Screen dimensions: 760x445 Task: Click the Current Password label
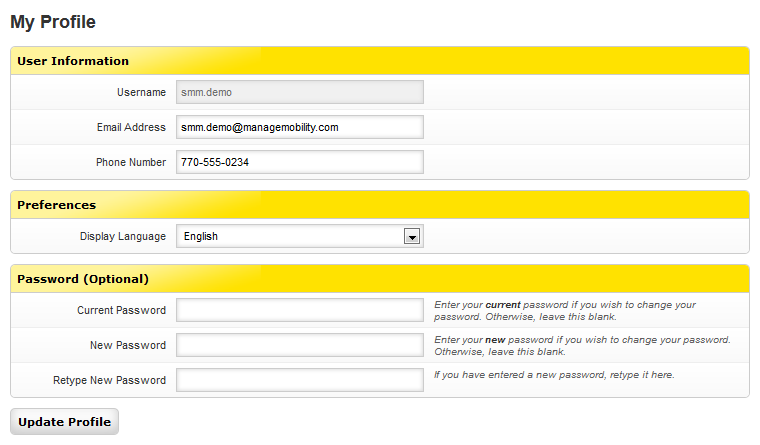tap(121, 310)
